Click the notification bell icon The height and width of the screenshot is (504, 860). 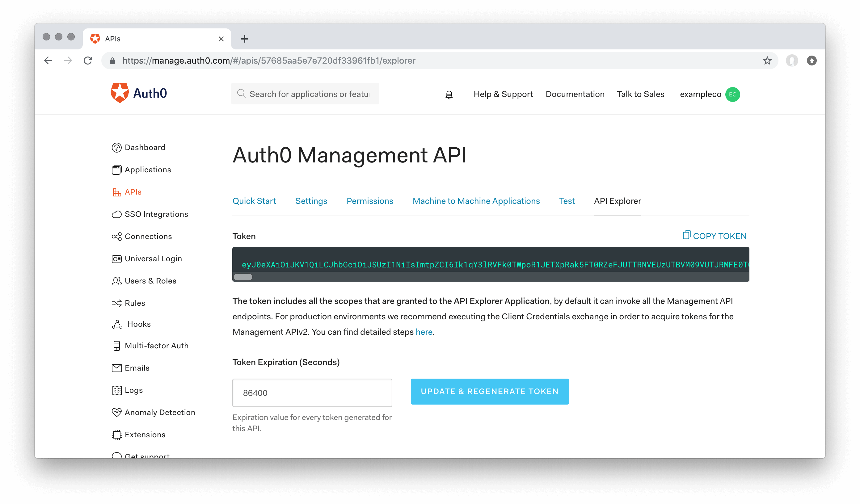[449, 95]
